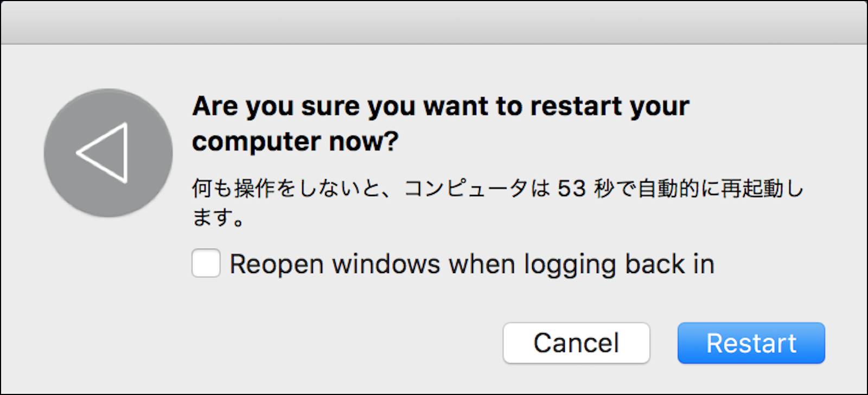Confirm with the blue Restart button
This screenshot has height=395, width=868.
751,343
